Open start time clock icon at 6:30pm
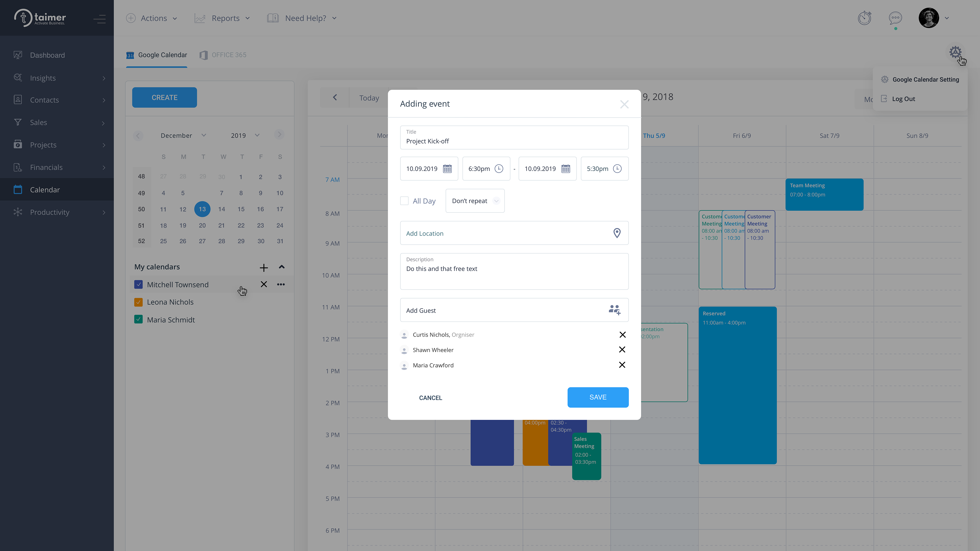Viewport: 980px width, 551px height. 499,168
